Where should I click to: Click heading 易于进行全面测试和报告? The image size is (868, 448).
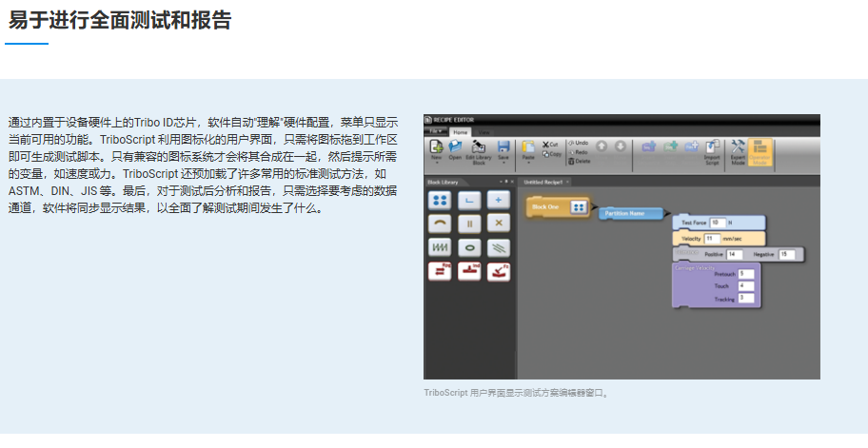120,20
